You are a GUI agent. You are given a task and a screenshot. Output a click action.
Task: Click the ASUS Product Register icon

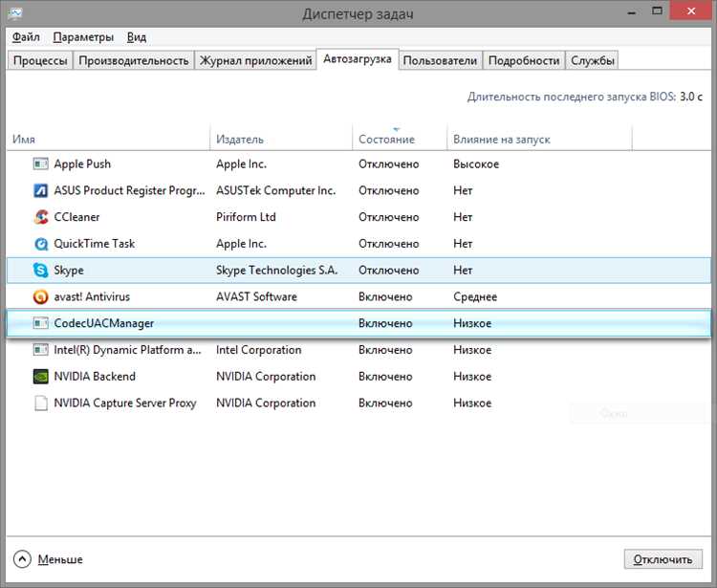[41, 190]
